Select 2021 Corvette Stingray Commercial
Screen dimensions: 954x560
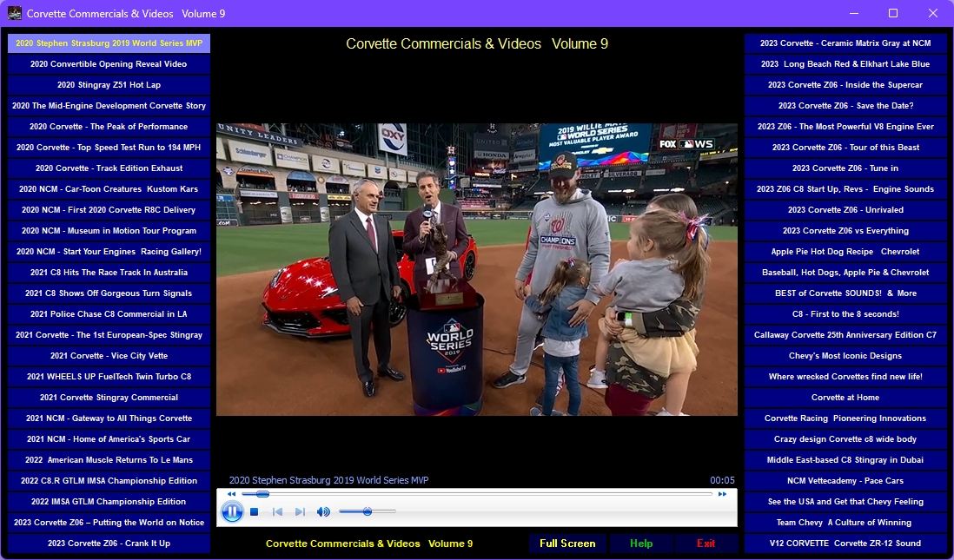click(109, 397)
